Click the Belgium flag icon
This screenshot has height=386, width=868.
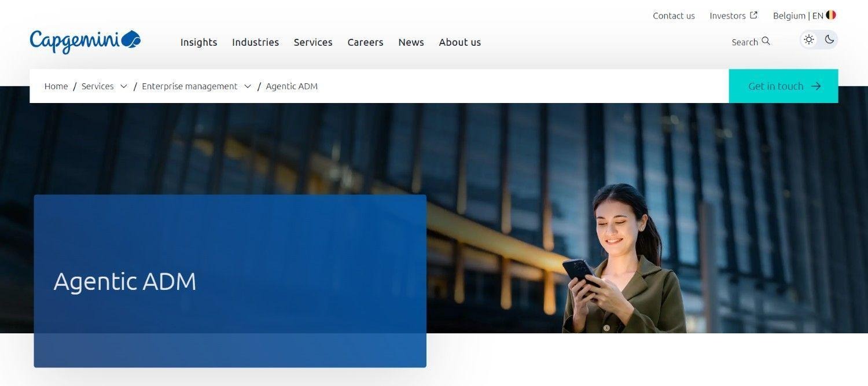[x=831, y=15]
